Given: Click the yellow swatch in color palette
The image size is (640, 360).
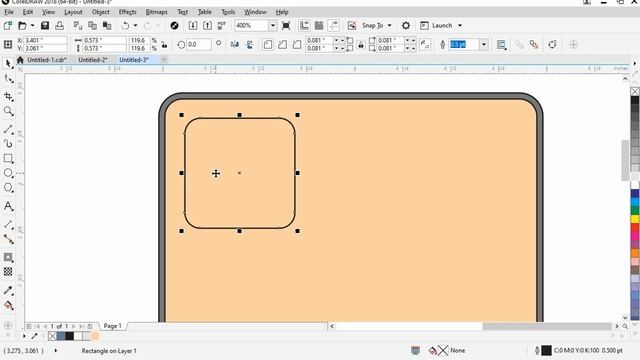Looking at the screenshot, I should tap(635, 219).
